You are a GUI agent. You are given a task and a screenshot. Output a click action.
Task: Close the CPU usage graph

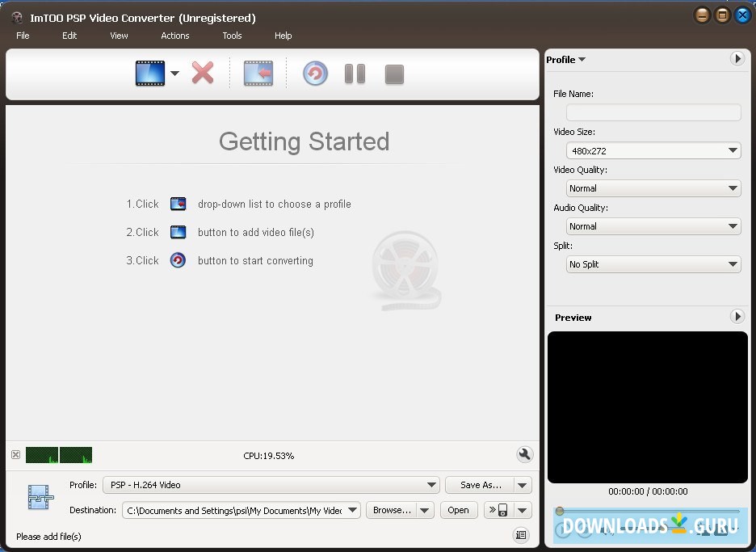point(16,454)
